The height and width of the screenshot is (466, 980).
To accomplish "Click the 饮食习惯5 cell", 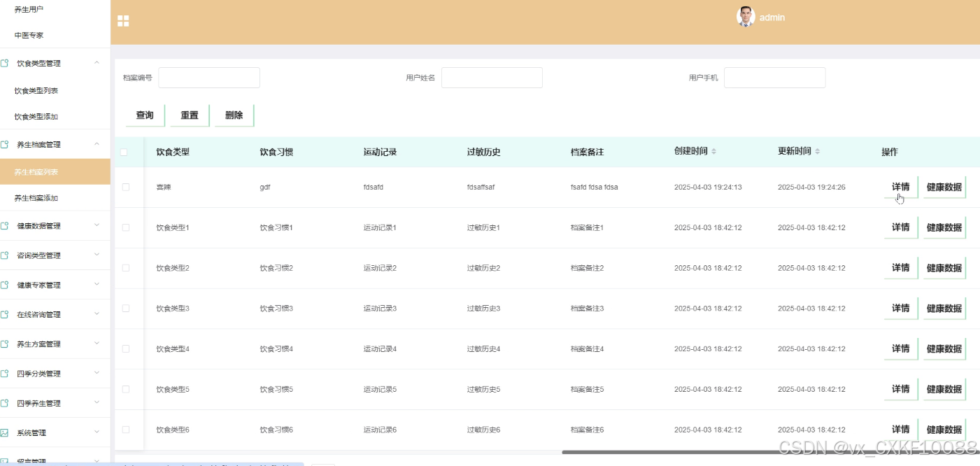I will (x=276, y=390).
